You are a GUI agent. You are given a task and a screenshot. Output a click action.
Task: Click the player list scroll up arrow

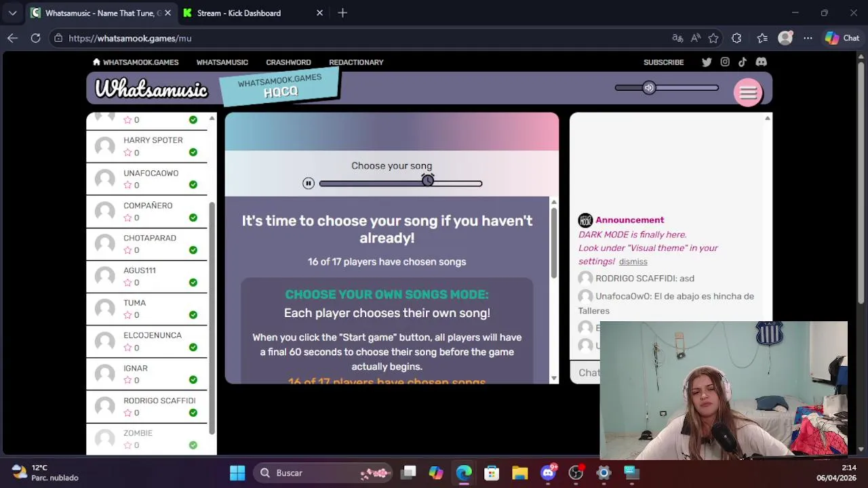tap(212, 119)
